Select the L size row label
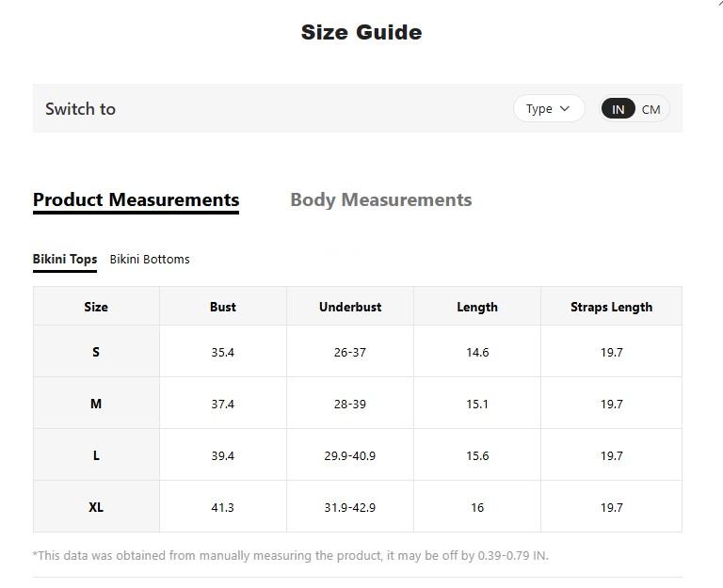The image size is (723, 588). [x=96, y=455]
